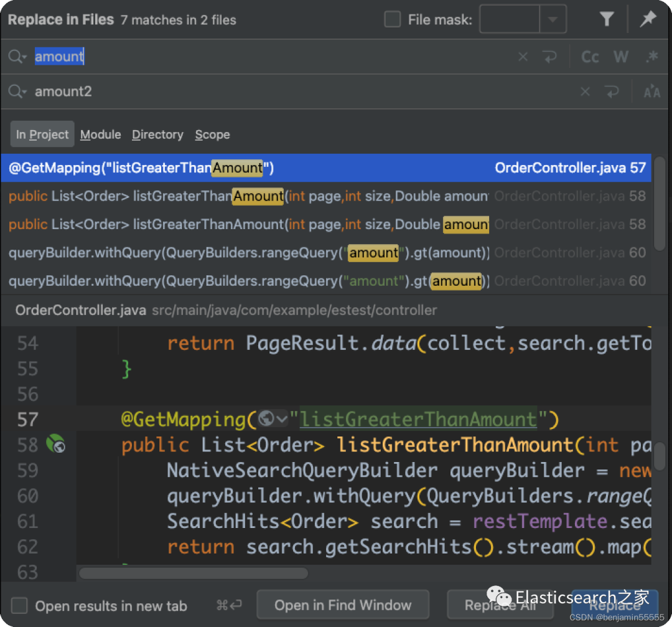
Task: Toggle Regex (.*) search option
Action: (651, 57)
